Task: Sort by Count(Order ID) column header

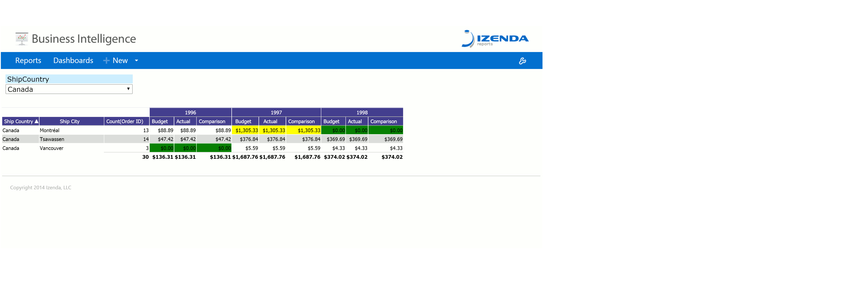Action: point(125,121)
